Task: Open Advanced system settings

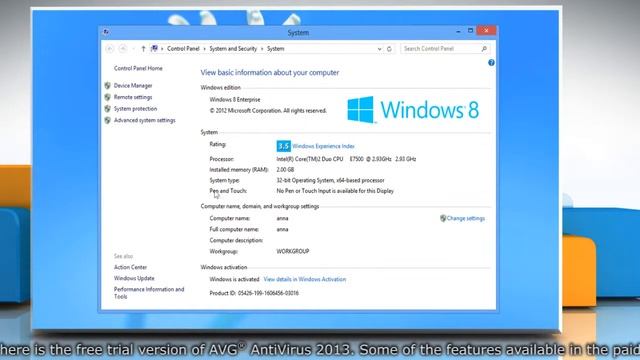Action: (144, 120)
